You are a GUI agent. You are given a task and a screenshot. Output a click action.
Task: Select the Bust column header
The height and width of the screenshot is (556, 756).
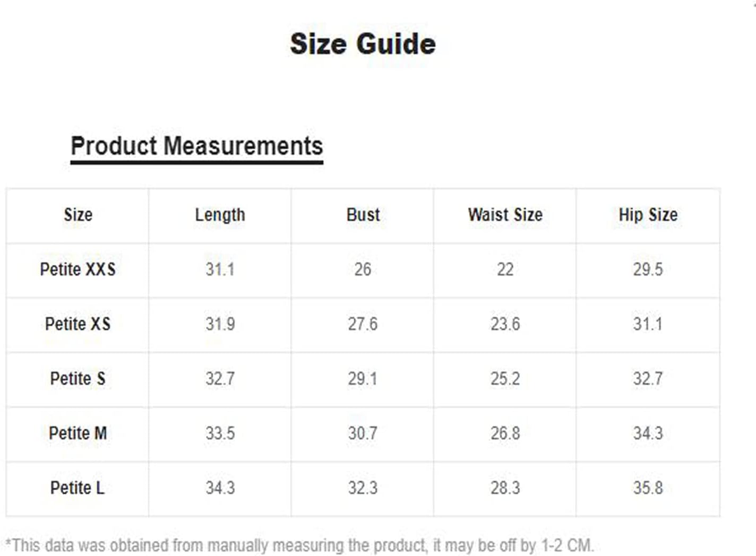pos(363,215)
